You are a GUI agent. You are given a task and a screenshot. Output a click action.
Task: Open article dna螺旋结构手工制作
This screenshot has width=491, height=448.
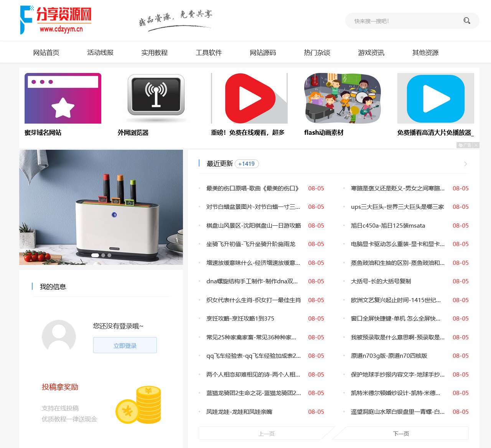click(252, 281)
